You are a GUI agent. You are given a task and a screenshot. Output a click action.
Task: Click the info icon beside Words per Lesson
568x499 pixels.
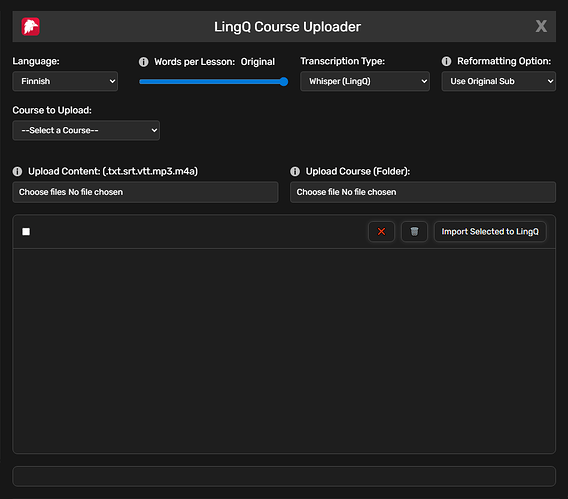tap(143, 62)
